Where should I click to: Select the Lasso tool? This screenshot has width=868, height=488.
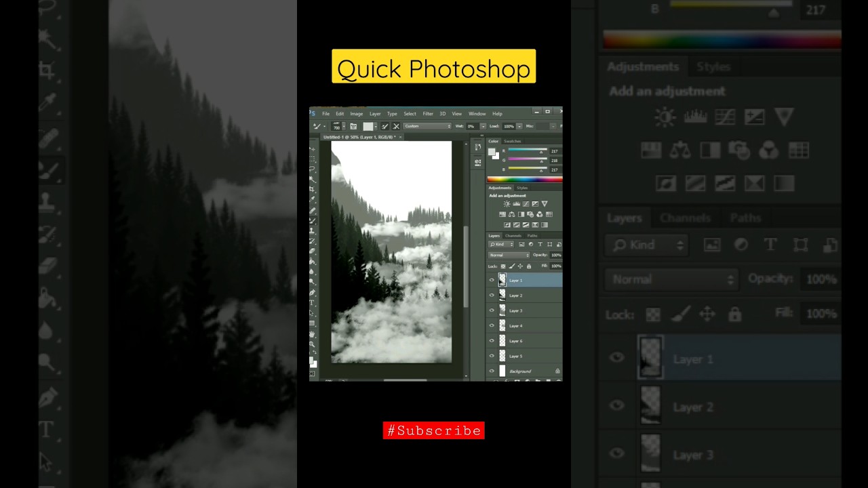(x=313, y=169)
